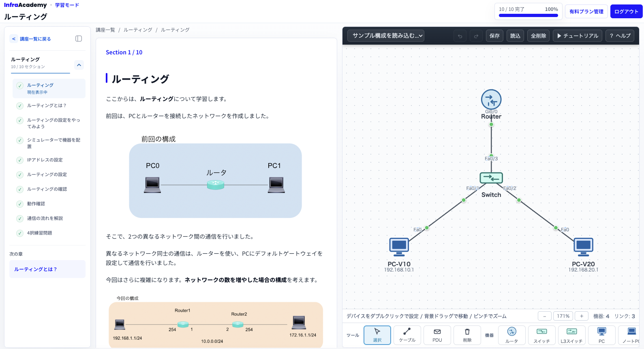
Task: Click 講座一覧 breadcrumb link
Action: click(105, 30)
